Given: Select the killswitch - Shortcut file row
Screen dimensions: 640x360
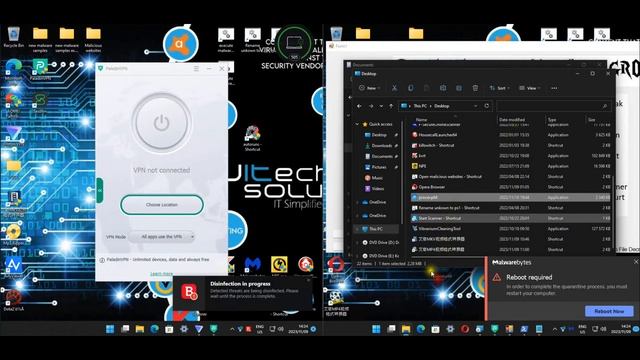Looking at the screenshot, I should point(510,145).
